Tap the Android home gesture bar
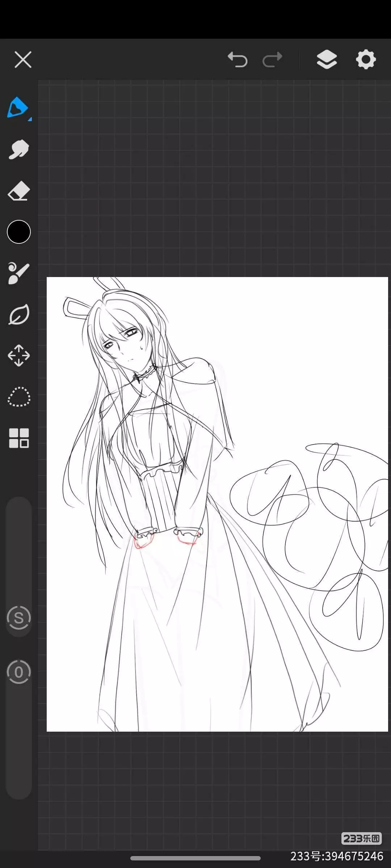Viewport: 391px width, 868px height. (195, 858)
